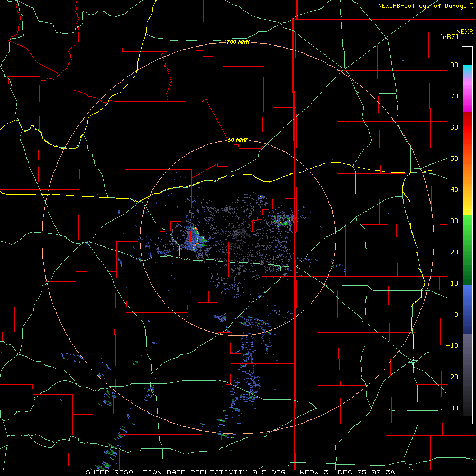The image size is (476, 476).
Task: Click the 10 dBZ scale value
Action: click(x=454, y=283)
